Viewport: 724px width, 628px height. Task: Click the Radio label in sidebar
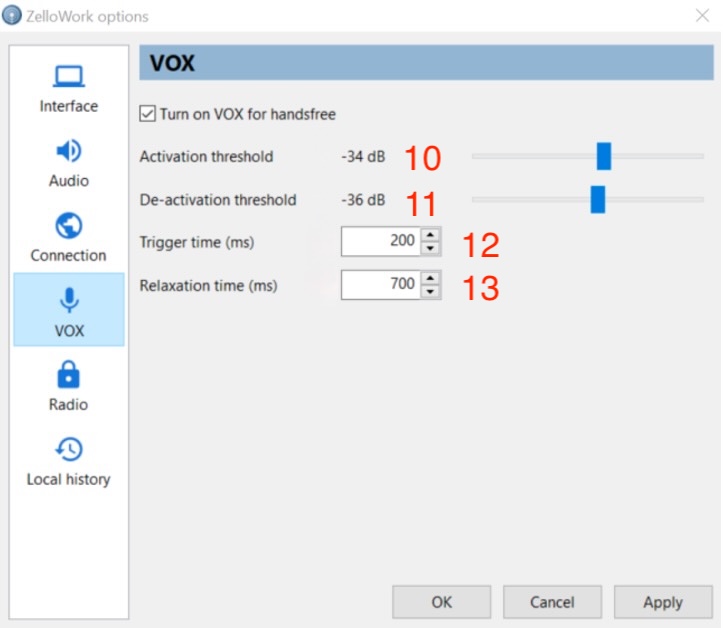[68, 405]
